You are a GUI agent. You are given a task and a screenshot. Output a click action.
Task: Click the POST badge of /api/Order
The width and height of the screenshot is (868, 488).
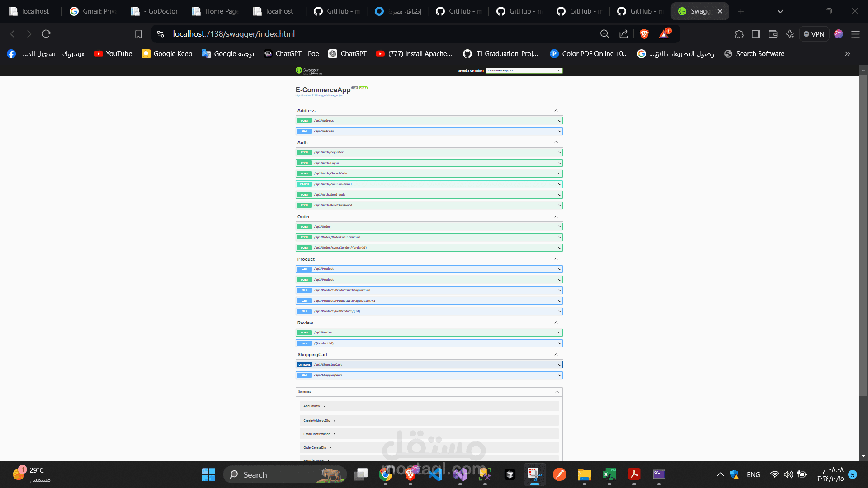(x=304, y=227)
